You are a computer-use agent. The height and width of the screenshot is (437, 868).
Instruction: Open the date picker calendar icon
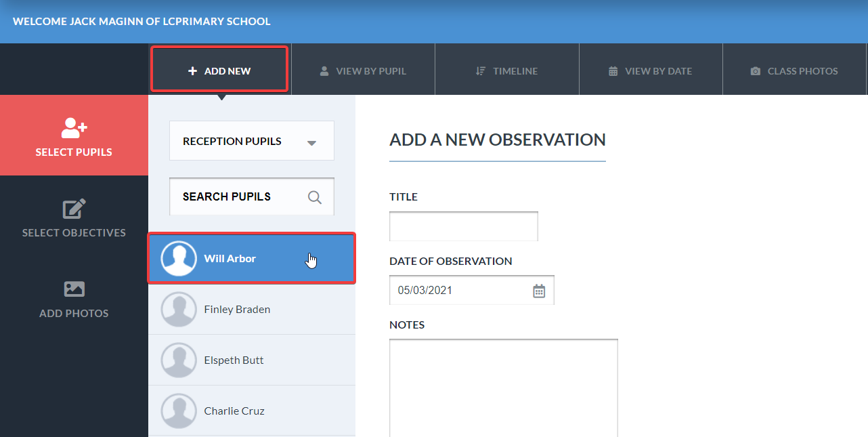[539, 290]
